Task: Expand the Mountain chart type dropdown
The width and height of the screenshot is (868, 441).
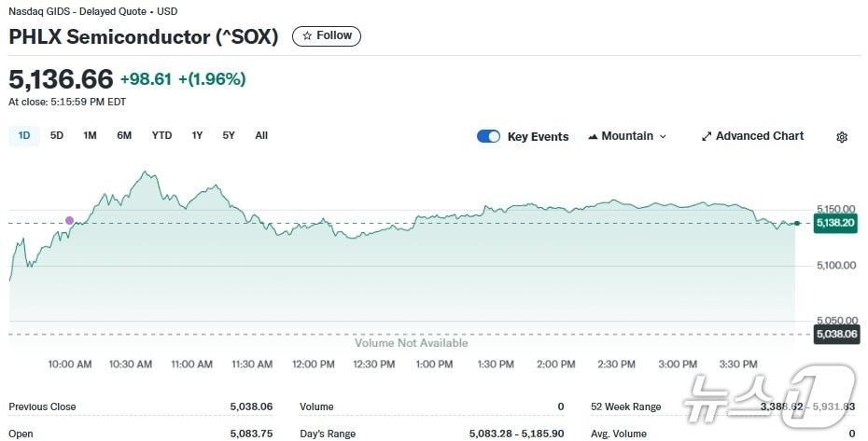Action: [x=664, y=136]
